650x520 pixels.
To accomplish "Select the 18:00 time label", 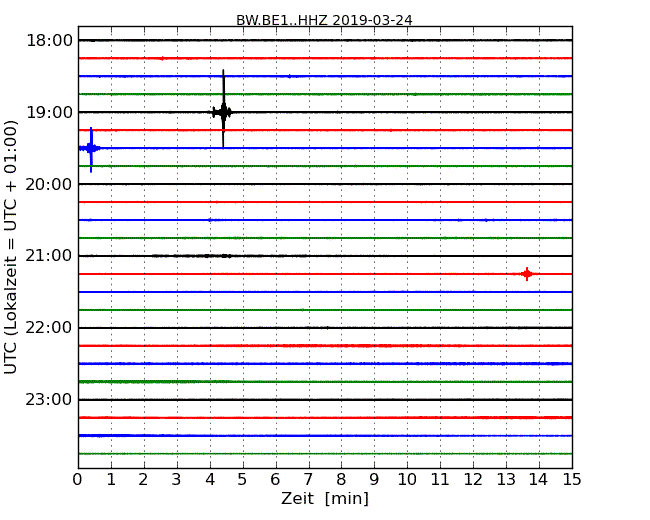I will point(49,41).
